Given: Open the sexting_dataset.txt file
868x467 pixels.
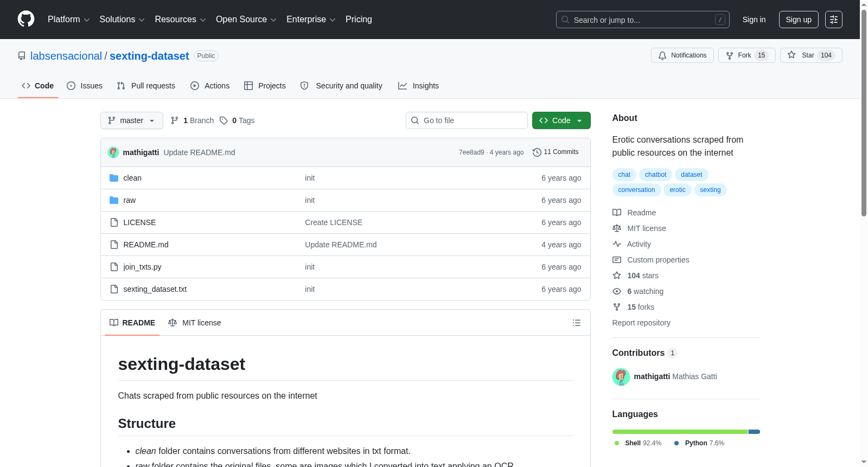Looking at the screenshot, I should pos(155,289).
